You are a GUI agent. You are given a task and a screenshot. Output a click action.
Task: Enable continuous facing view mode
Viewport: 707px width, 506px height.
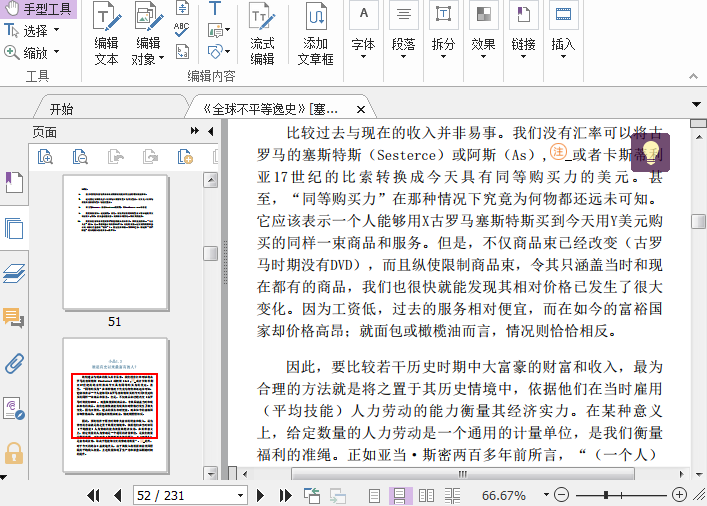(x=452, y=496)
